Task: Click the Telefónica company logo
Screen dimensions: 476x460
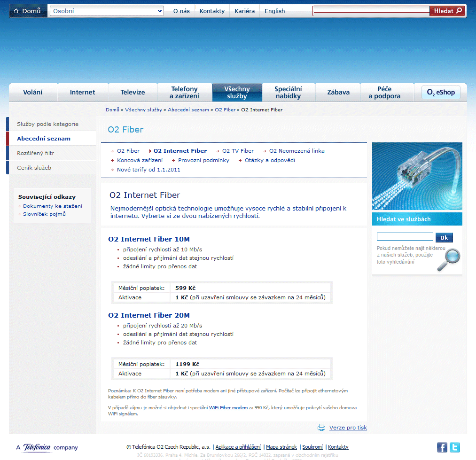Action: [47, 447]
